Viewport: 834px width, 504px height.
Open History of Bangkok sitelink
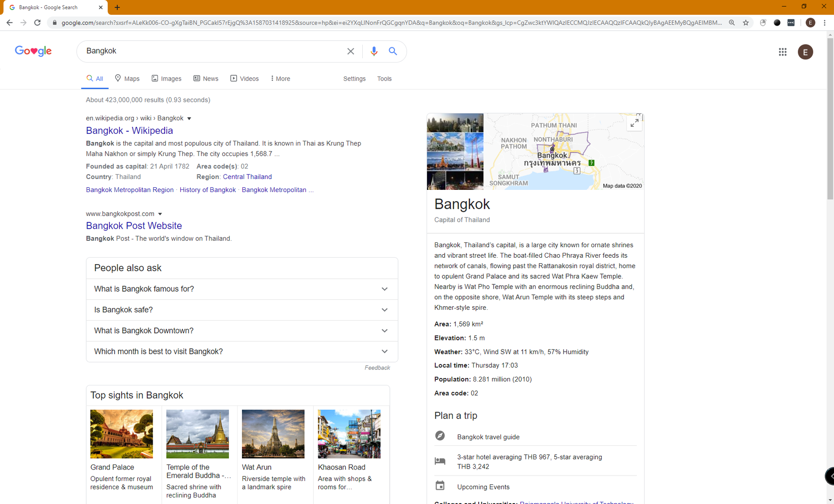tap(207, 190)
